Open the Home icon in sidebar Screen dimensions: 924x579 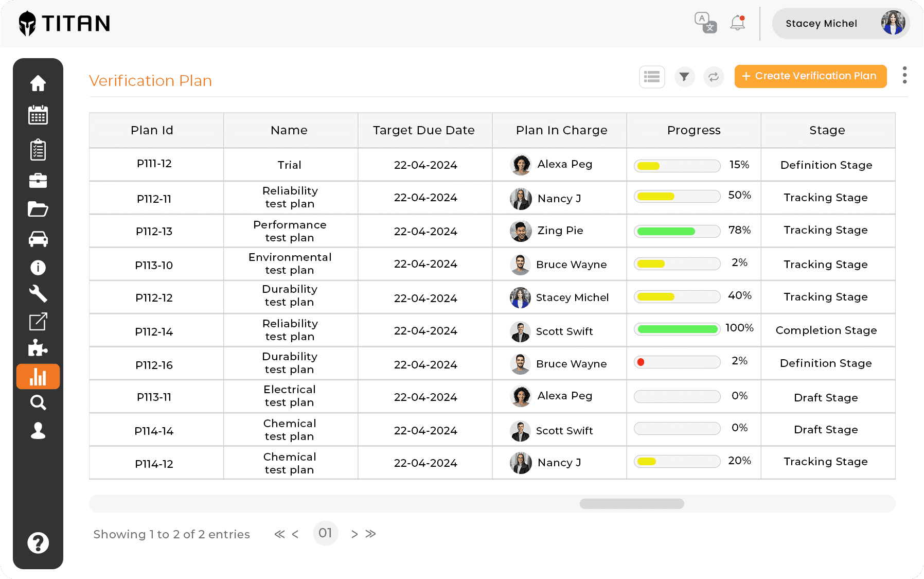tap(38, 83)
